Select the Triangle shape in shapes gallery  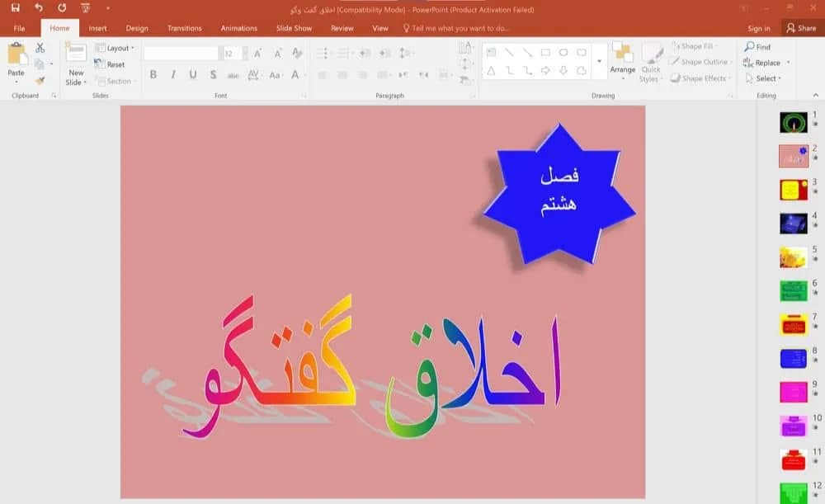point(491,70)
